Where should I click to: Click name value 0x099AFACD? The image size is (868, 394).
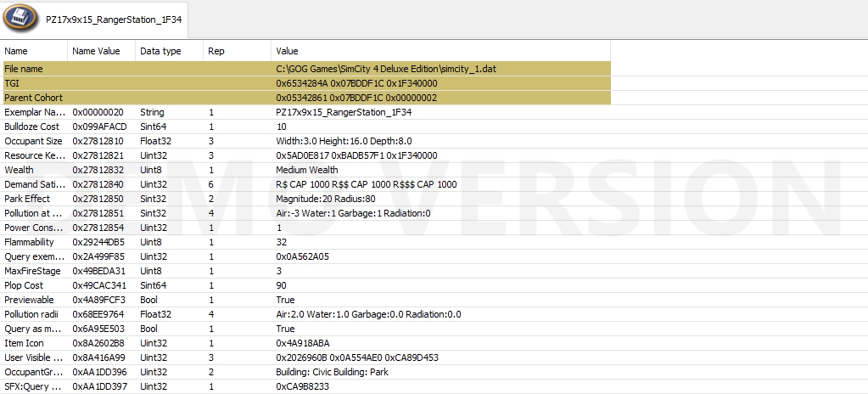point(99,127)
